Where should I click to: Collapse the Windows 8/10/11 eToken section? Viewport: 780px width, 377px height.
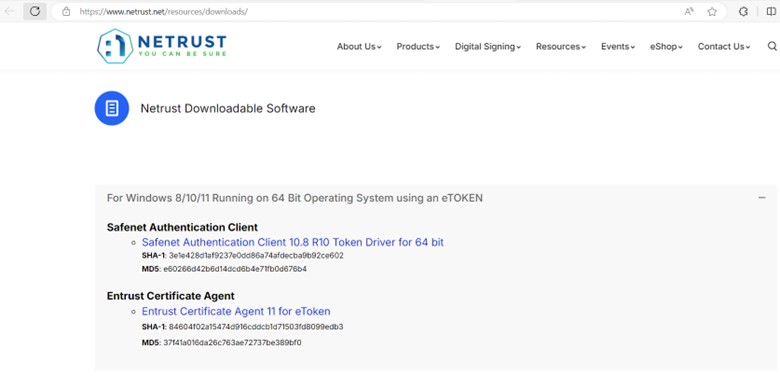coord(762,198)
